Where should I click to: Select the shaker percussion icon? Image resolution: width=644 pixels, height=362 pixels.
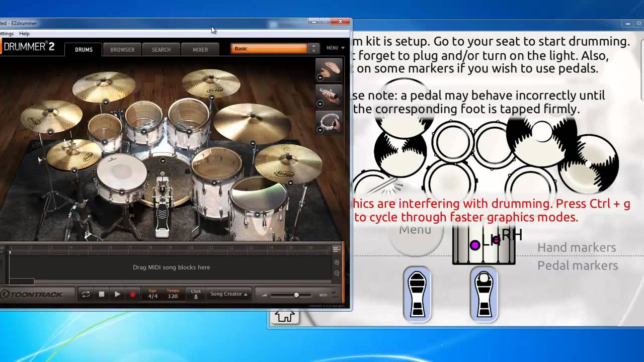coord(329,96)
